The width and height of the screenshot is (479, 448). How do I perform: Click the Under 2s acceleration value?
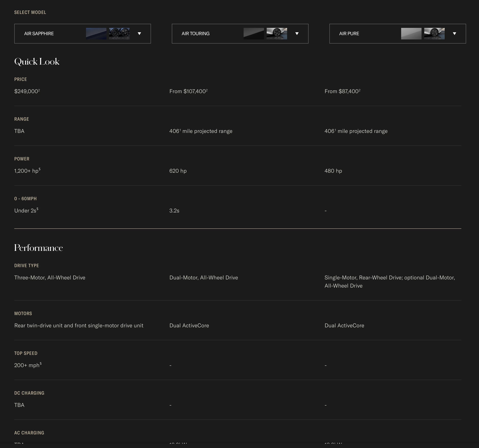pyautogui.click(x=26, y=211)
